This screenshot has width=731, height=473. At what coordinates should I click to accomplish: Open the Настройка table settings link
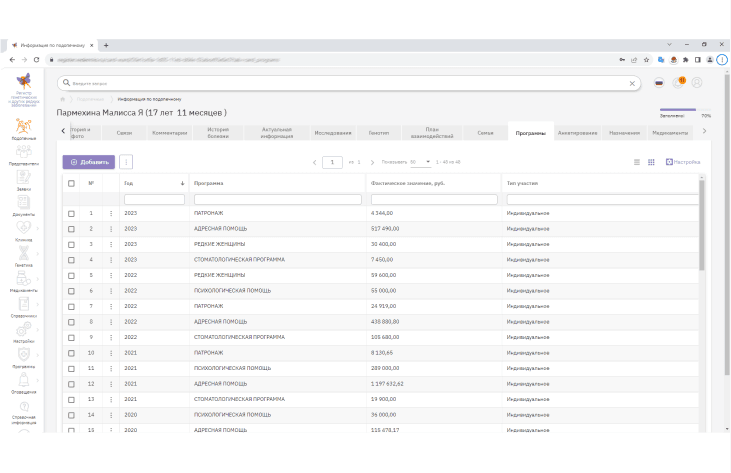point(683,162)
